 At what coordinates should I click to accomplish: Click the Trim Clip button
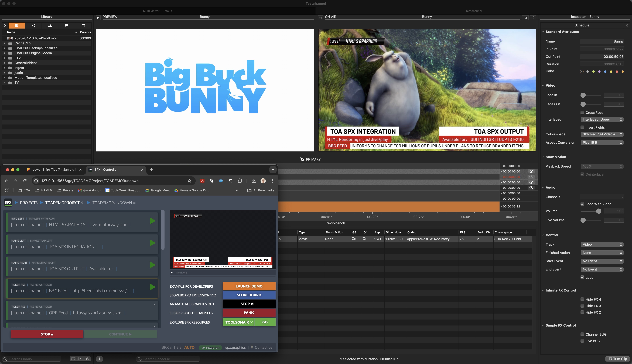pyautogui.click(x=618, y=359)
